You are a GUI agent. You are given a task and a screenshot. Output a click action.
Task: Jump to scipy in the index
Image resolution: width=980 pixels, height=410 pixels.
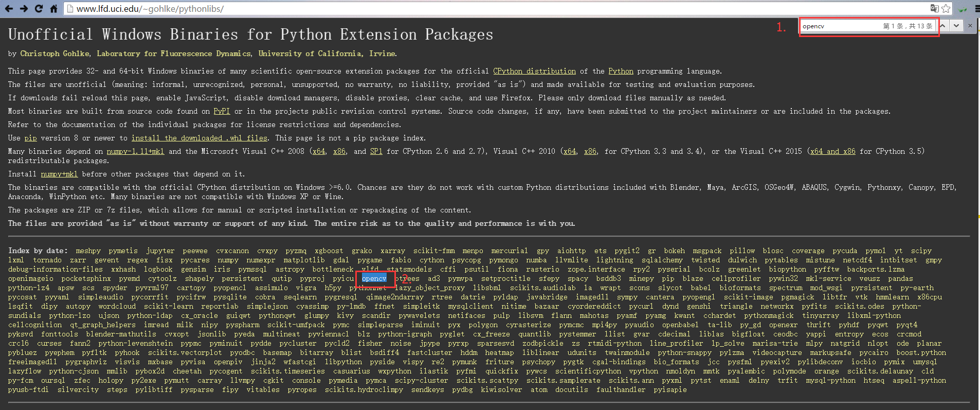click(921, 251)
